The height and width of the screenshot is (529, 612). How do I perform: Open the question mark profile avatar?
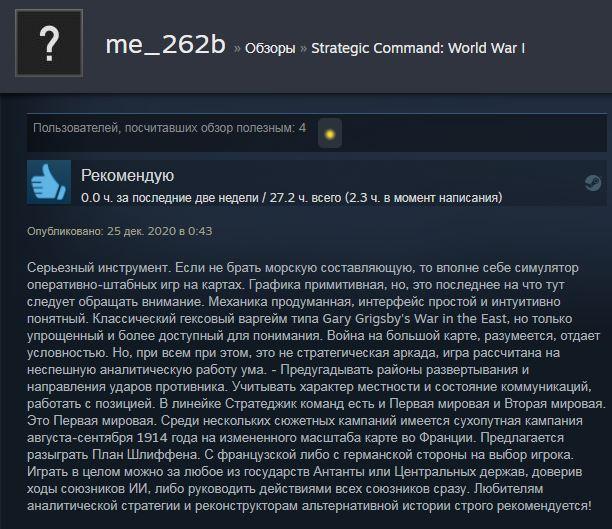coord(49,43)
